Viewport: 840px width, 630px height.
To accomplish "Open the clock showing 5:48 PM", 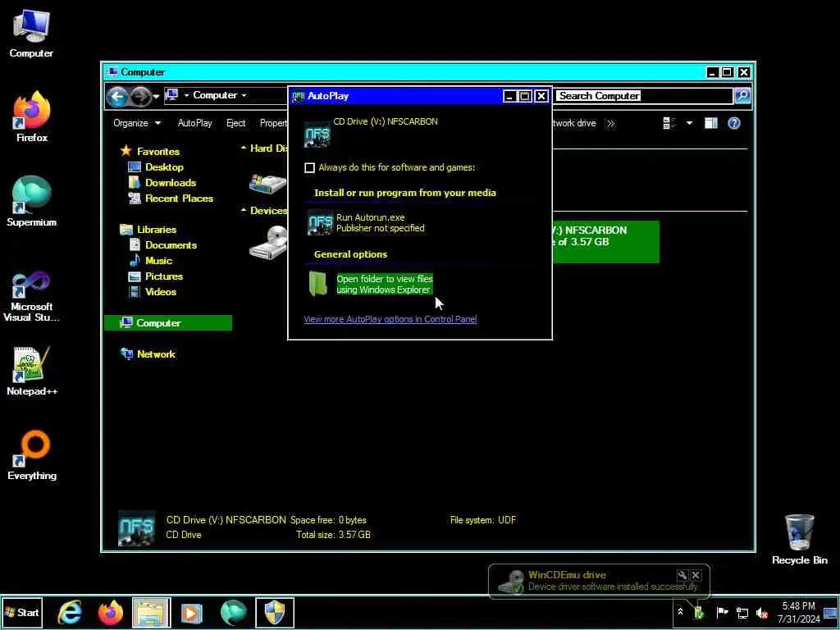I will click(798, 612).
